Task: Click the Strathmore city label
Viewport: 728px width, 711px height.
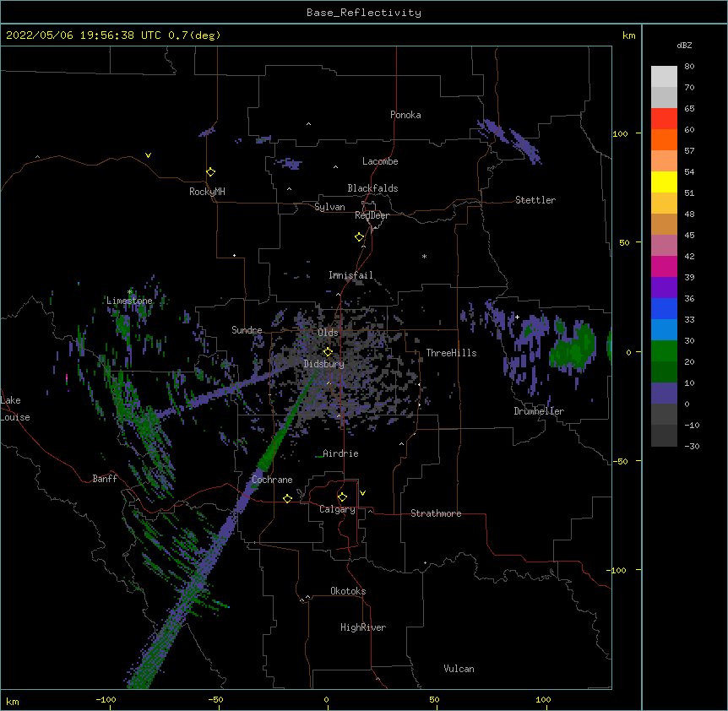Action: (x=436, y=513)
